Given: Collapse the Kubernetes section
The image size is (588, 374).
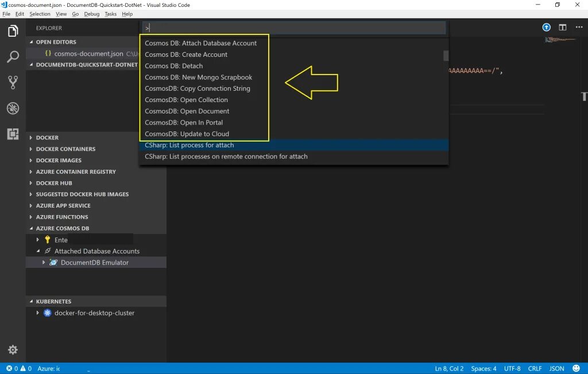Looking at the screenshot, I should tap(32, 301).
